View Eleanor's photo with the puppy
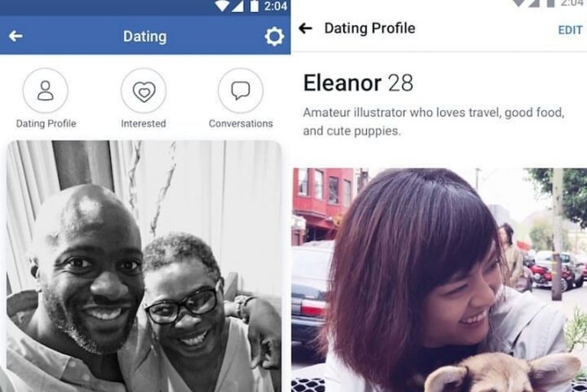Viewport: 587px width, 392px height. pos(439,280)
